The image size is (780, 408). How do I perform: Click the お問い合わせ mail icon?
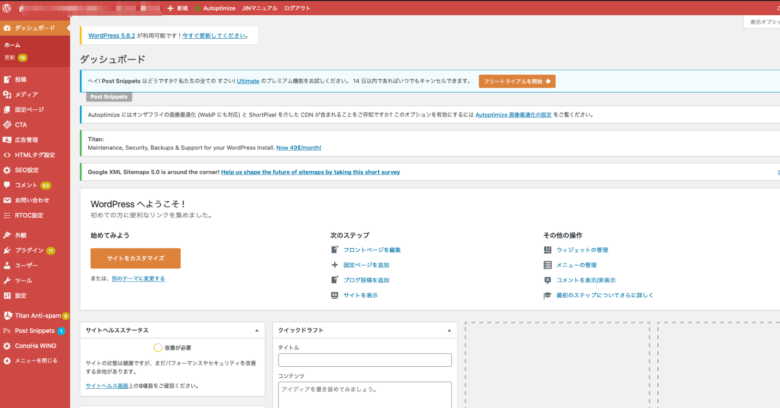pos(7,200)
